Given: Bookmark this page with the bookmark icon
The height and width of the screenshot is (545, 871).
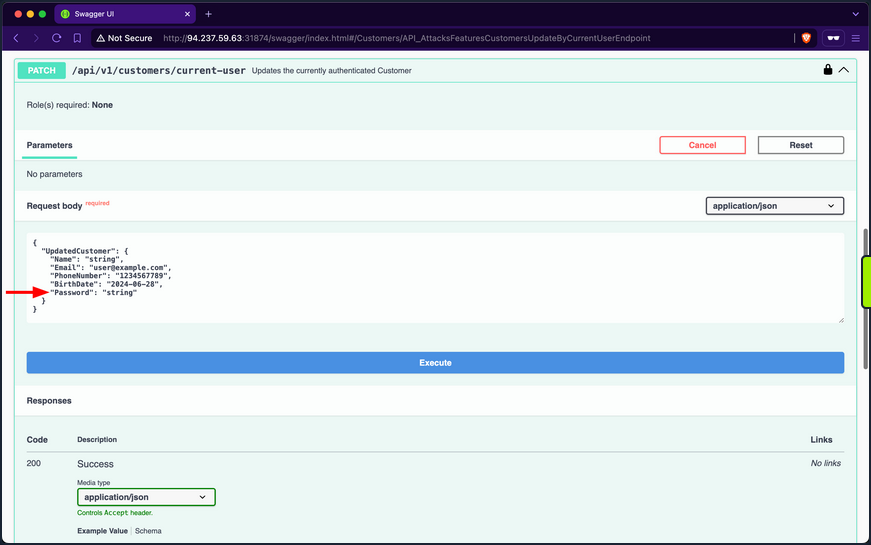Looking at the screenshot, I should [x=77, y=38].
